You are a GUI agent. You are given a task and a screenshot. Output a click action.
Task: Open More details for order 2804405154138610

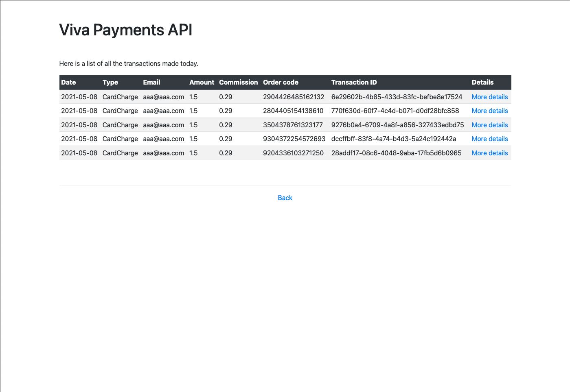click(490, 111)
